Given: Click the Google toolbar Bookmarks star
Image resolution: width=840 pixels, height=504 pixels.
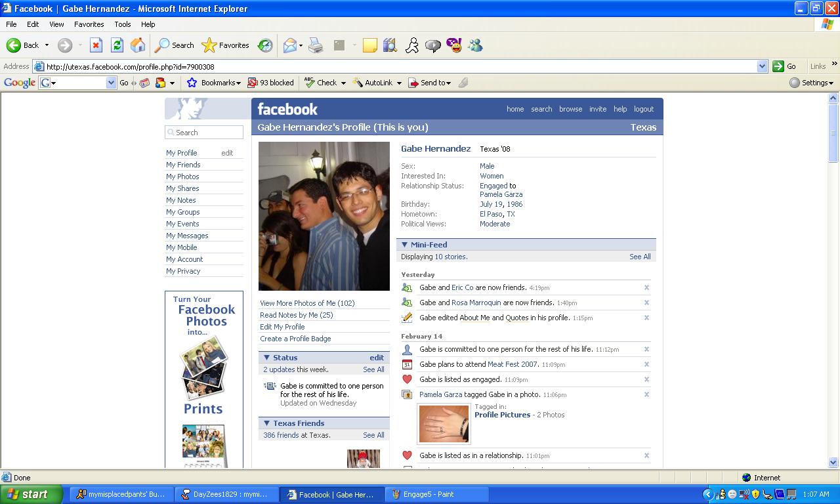Looking at the screenshot, I should coord(192,83).
